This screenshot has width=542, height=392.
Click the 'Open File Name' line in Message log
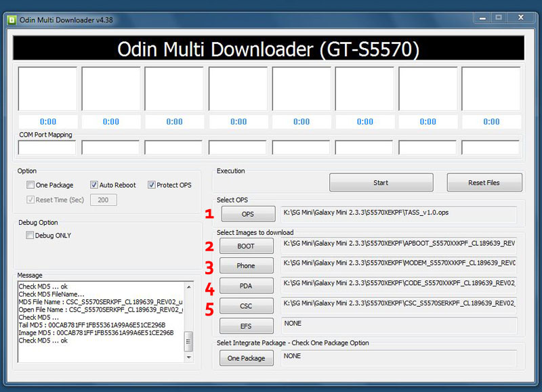100,309
